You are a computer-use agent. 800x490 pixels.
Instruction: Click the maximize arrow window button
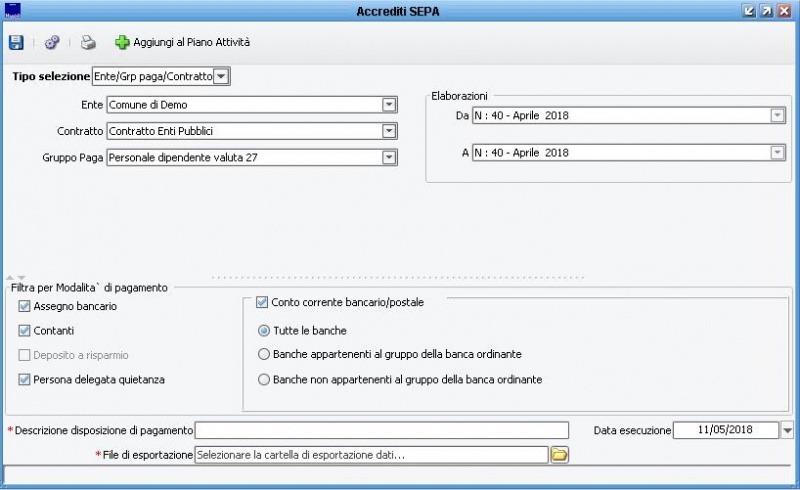[766, 11]
